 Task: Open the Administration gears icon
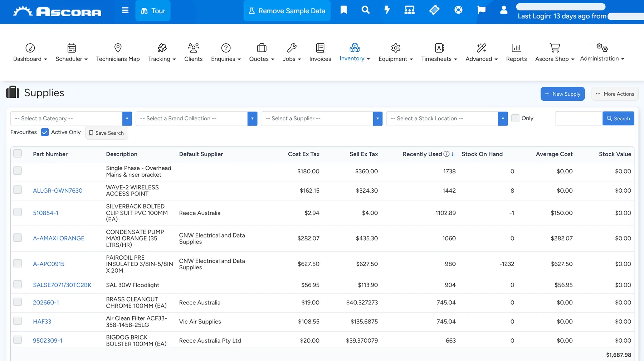[x=602, y=47]
